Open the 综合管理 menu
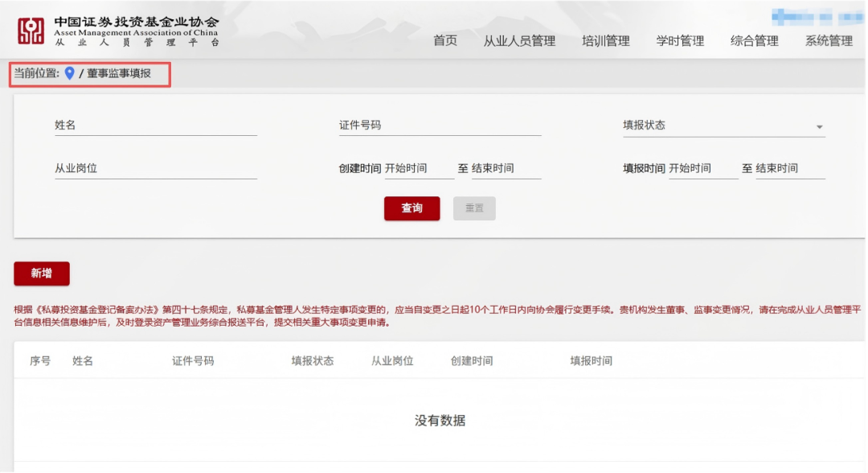 point(754,40)
